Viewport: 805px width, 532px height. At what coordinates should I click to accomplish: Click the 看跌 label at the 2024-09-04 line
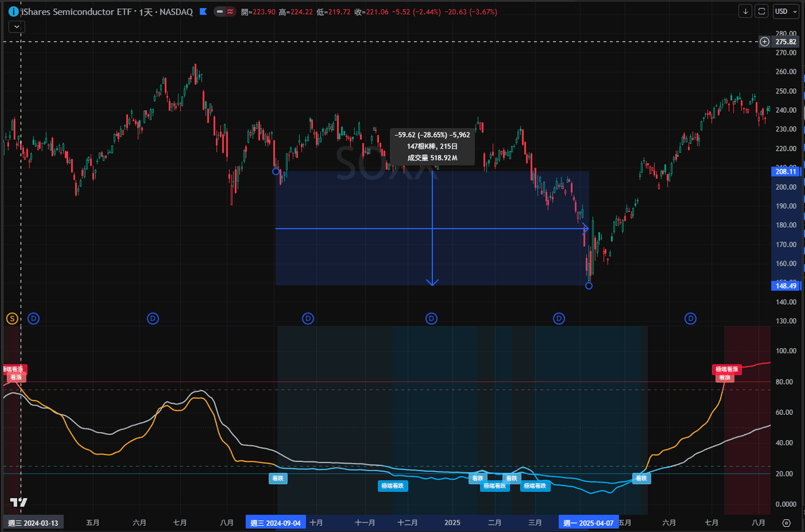point(278,478)
